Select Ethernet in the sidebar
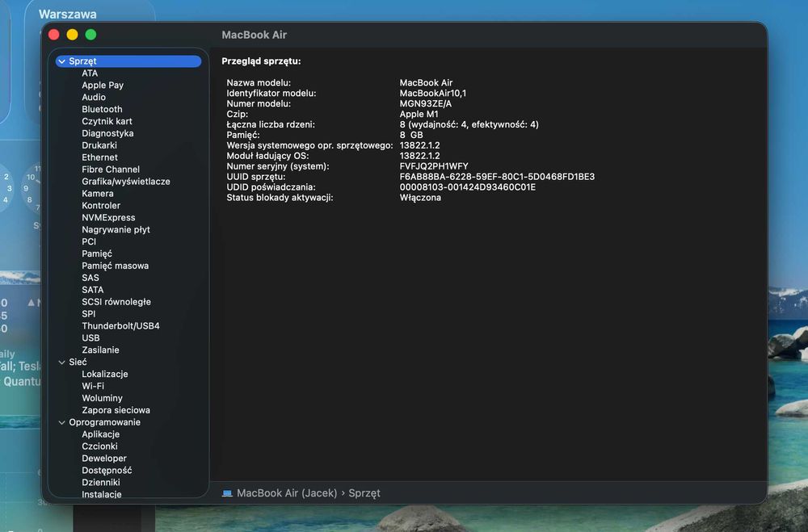 pos(99,157)
